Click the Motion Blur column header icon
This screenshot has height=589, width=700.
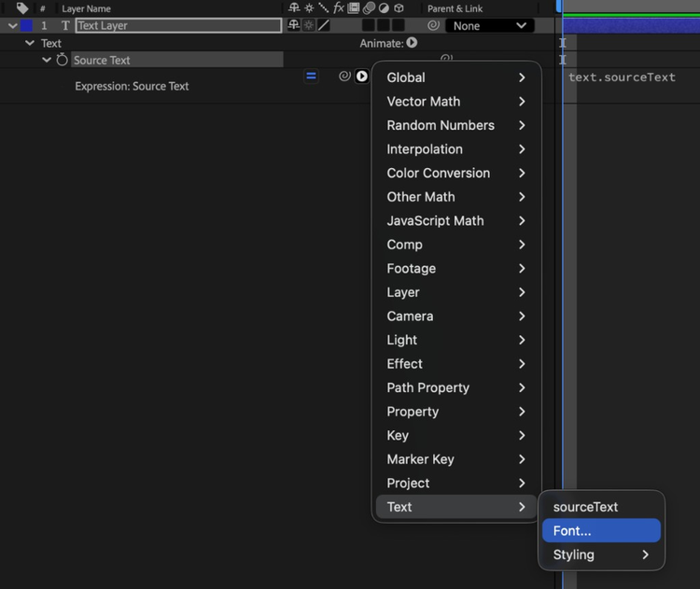tap(369, 8)
